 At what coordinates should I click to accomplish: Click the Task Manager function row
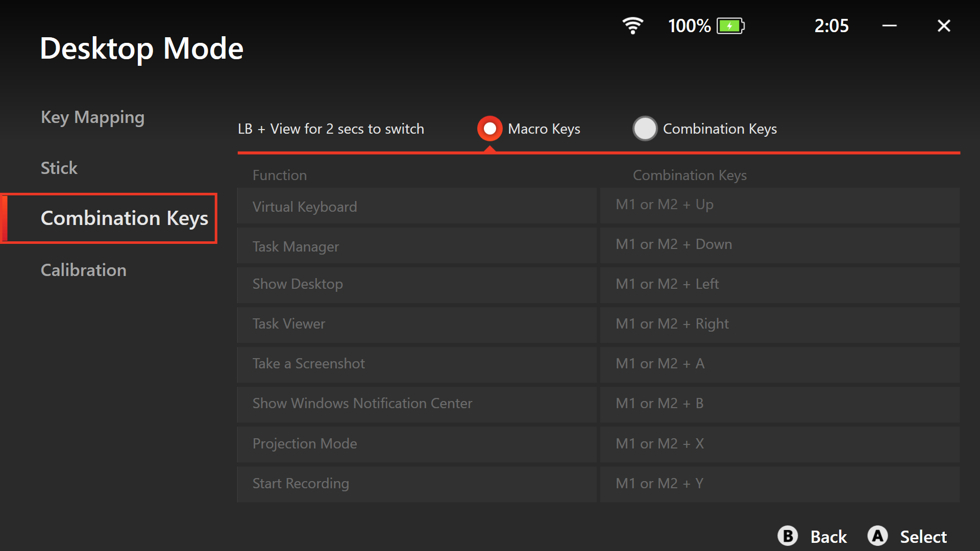(x=416, y=246)
